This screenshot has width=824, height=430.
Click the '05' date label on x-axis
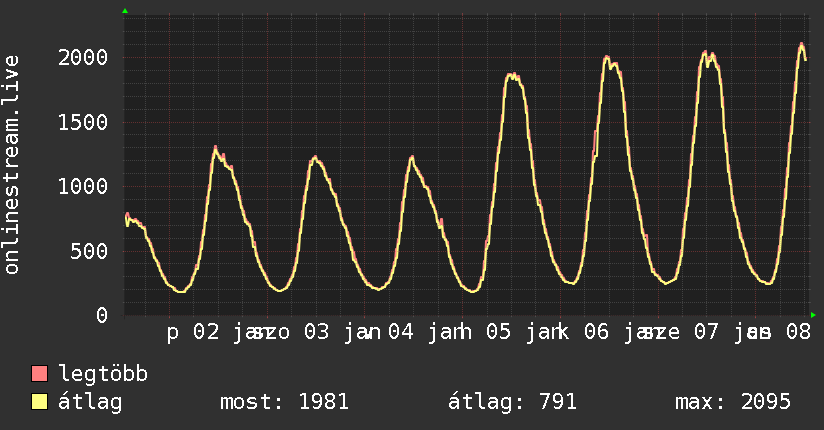click(498, 332)
